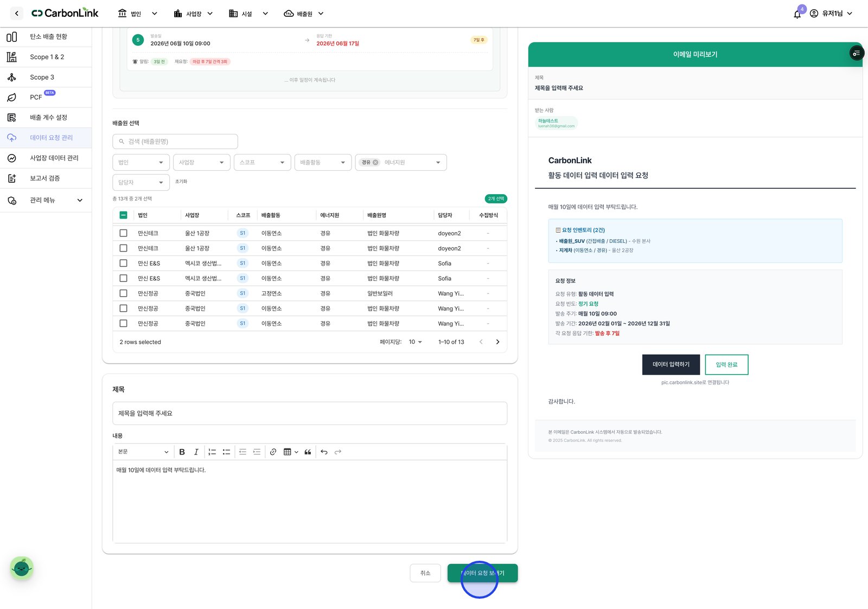The width and height of the screenshot is (868, 609).
Task: Click the blockquote icon in editor
Action: click(x=308, y=452)
